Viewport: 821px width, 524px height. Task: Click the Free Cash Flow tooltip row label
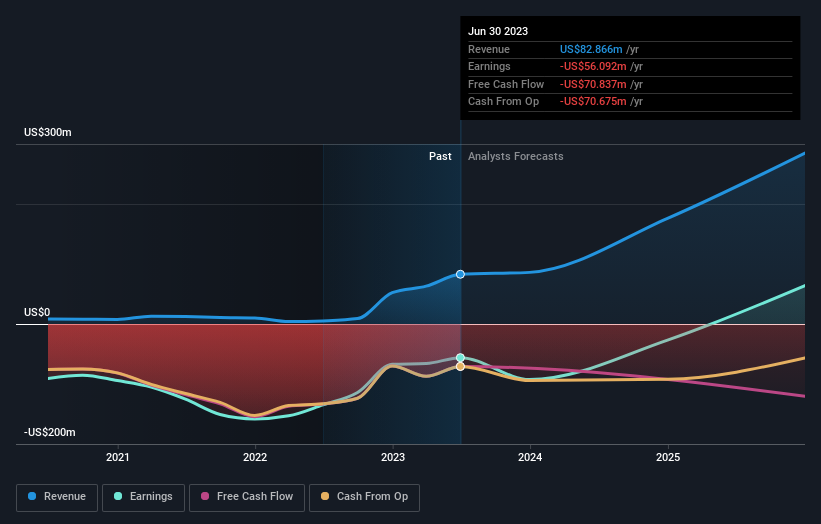click(506, 84)
